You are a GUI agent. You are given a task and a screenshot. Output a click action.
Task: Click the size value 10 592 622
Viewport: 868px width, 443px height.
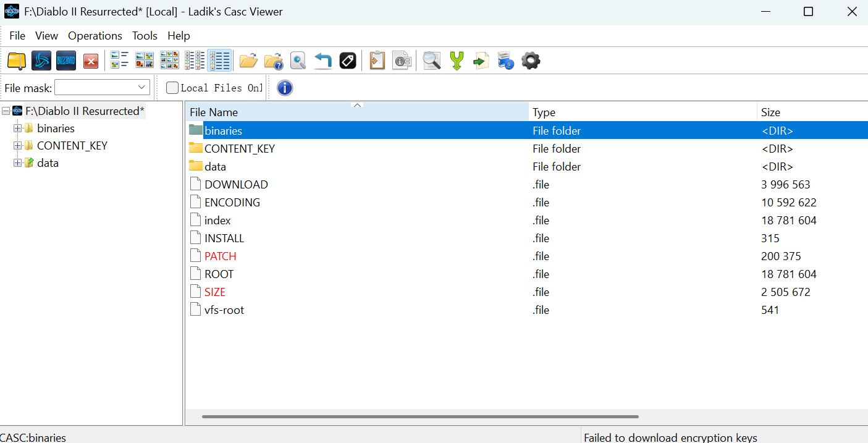pos(789,202)
